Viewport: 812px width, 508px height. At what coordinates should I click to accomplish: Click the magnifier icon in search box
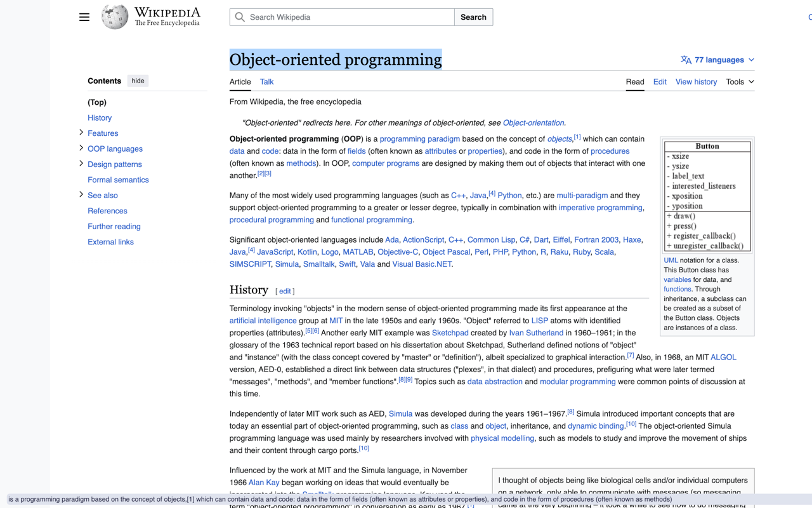240,17
